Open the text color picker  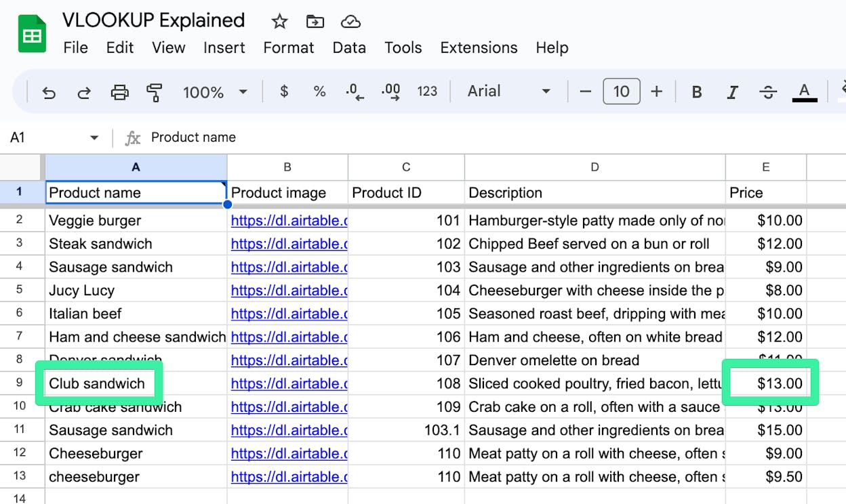point(804,91)
